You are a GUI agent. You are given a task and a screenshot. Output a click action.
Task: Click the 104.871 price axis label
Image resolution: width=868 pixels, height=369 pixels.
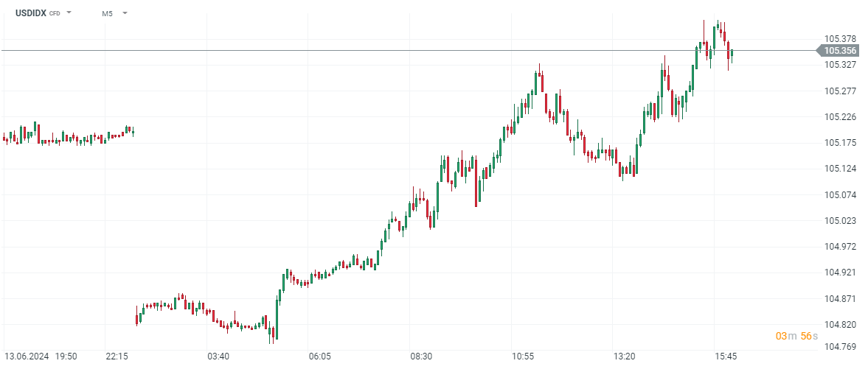[x=840, y=299]
